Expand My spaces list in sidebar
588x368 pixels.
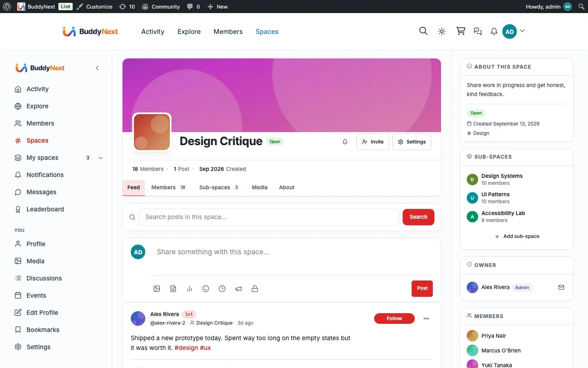tap(101, 158)
